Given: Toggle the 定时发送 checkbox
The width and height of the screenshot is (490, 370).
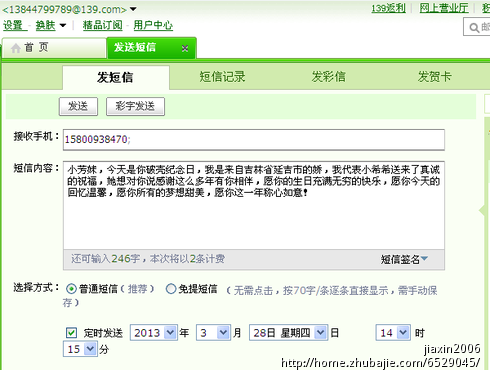Looking at the screenshot, I should 71,332.
